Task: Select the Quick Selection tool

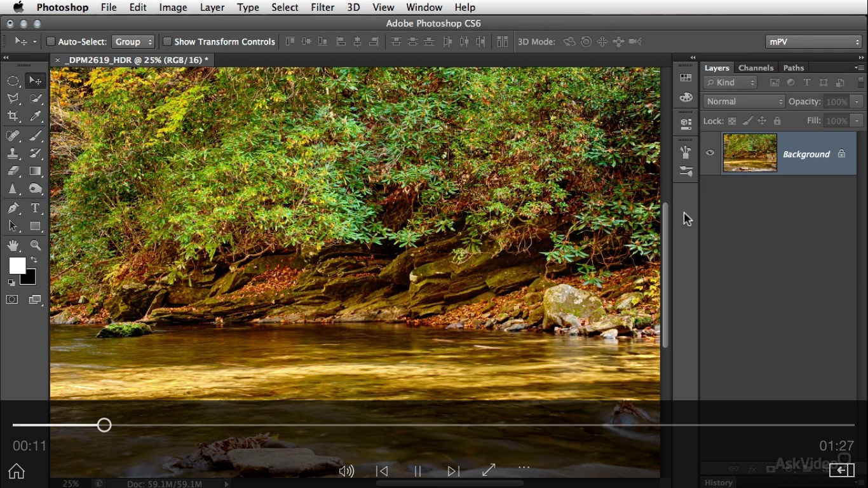Action: click(36, 98)
